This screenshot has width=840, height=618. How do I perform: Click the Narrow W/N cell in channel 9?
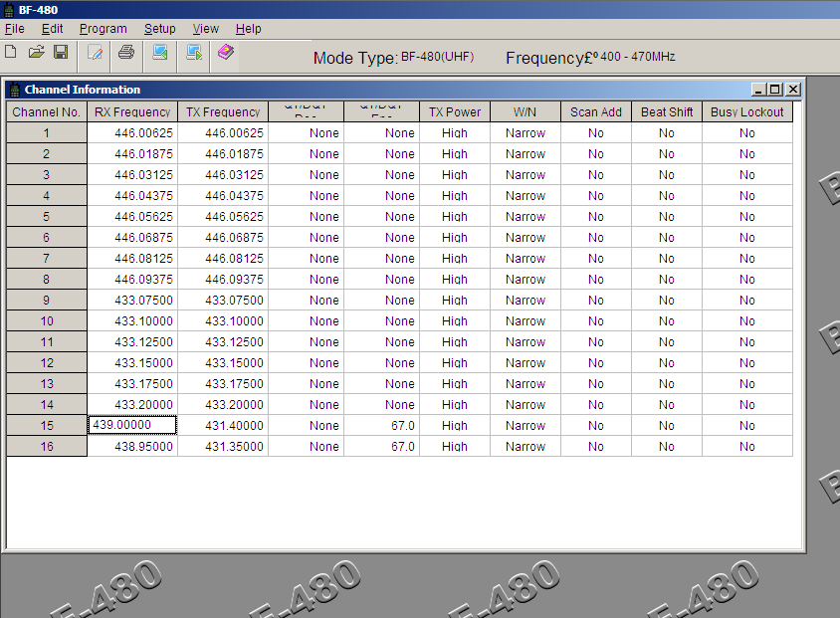[525, 300]
